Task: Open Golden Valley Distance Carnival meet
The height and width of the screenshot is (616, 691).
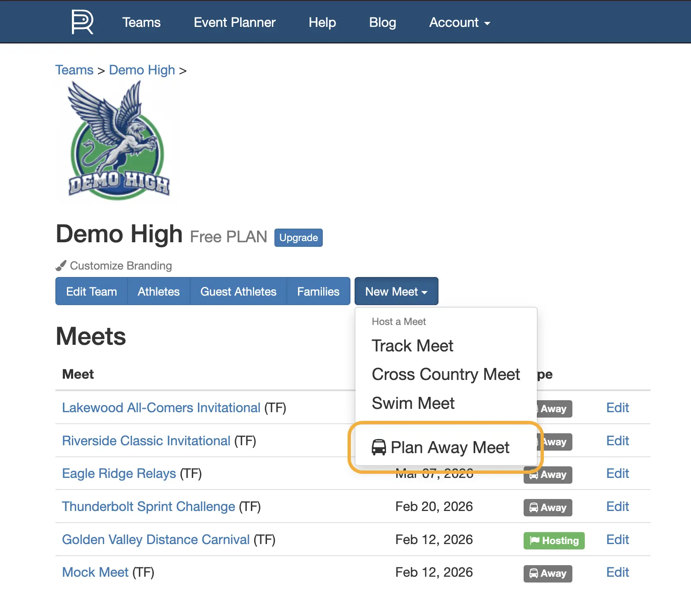Action: click(156, 540)
